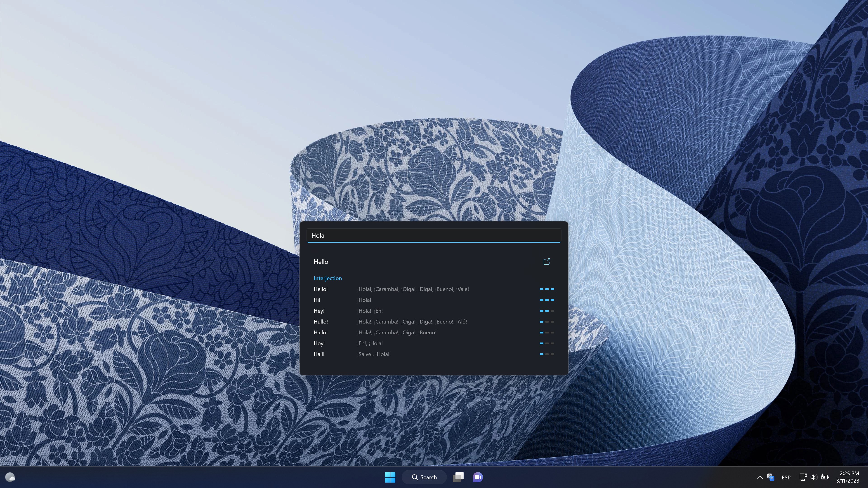Select the Hail! translation entry

coord(434,354)
